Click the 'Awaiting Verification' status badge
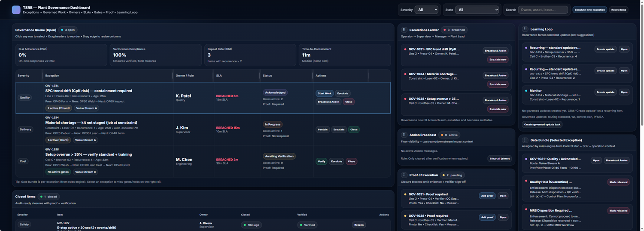The width and height of the screenshot is (644, 231). [x=279, y=156]
